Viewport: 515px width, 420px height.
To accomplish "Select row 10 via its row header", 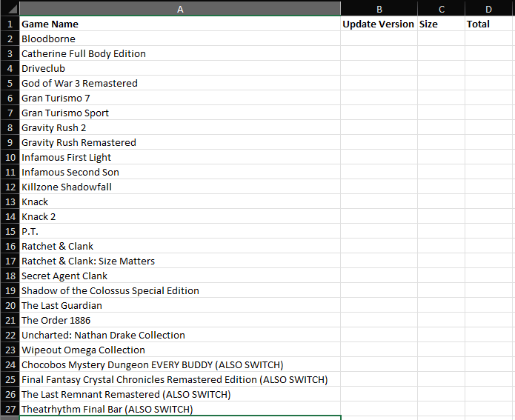I will coord(10,157).
